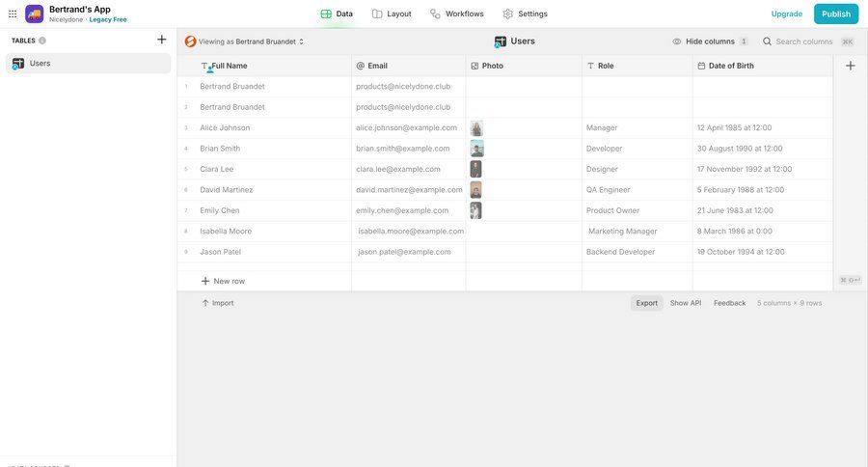The width and height of the screenshot is (868, 467).
Task: Open the apps grid menu icon
Action: (x=13, y=14)
